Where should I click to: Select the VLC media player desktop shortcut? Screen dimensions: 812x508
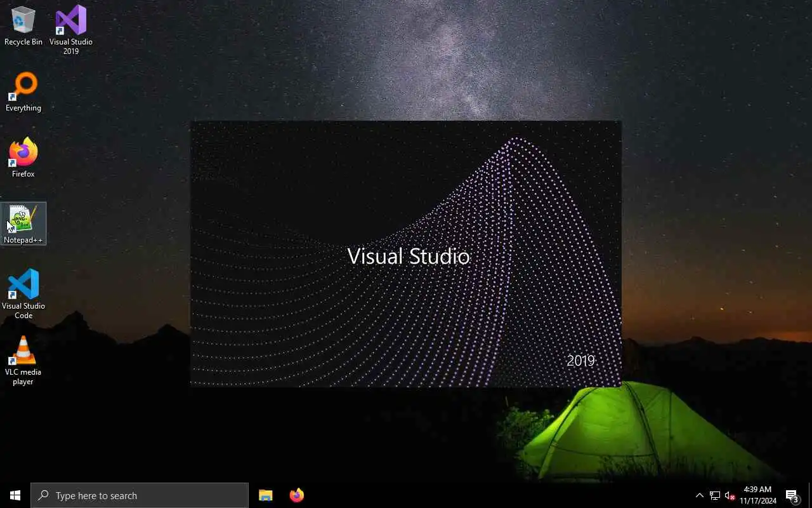(x=23, y=360)
